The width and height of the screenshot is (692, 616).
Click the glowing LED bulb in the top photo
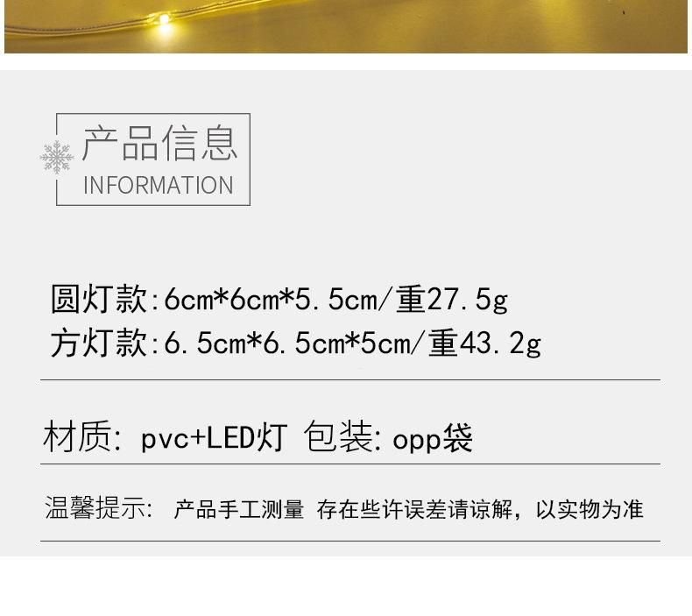164,19
